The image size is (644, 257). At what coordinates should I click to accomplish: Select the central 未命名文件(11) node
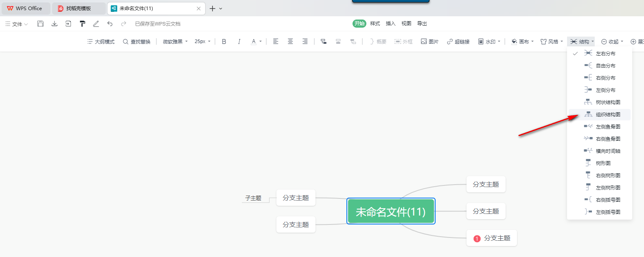pos(391,211)
